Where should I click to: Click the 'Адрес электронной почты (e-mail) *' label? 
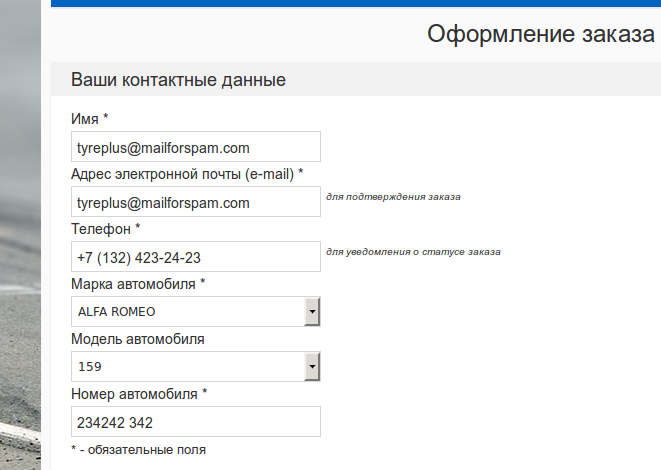187,174
